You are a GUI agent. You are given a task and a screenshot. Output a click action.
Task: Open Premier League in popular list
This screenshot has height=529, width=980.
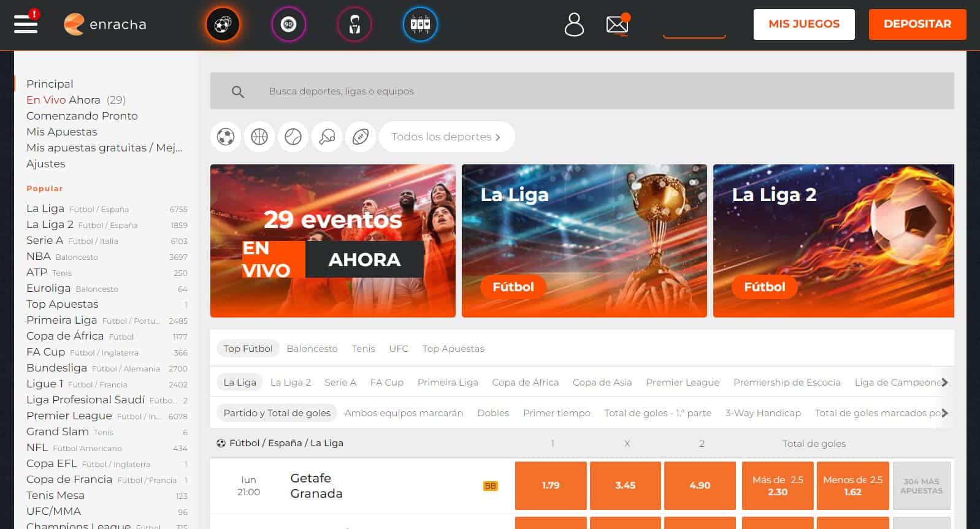[x=107, y=416]
